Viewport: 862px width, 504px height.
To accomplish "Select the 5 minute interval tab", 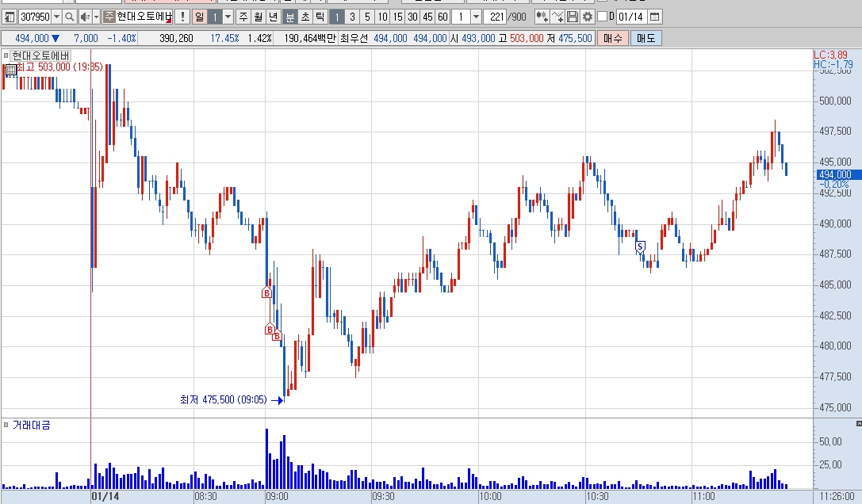I will point(367,17).
